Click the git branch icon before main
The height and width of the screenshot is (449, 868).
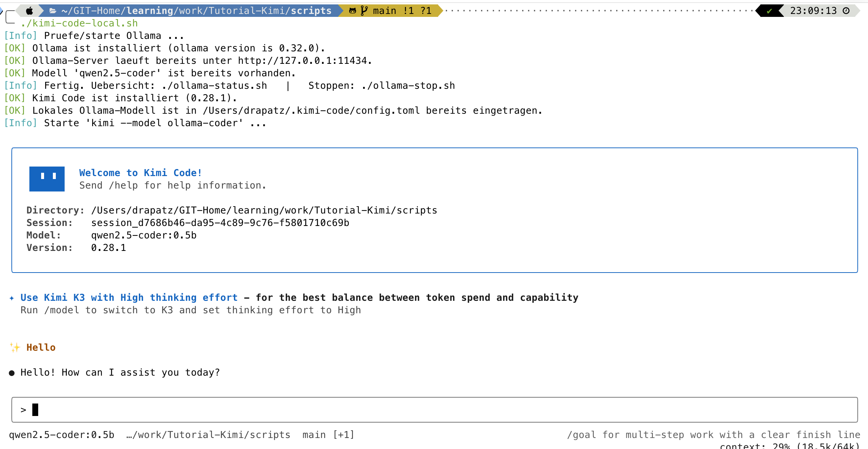pyautogui.click(x=364, y=11)
